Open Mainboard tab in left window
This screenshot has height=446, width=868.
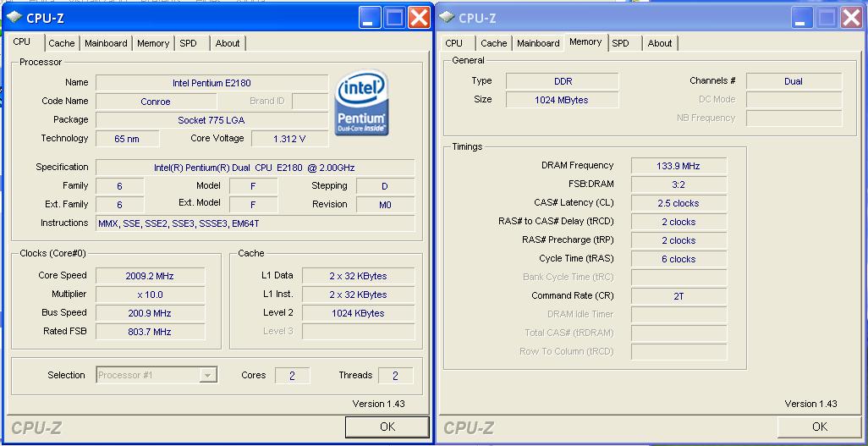[x=106, y=43]
